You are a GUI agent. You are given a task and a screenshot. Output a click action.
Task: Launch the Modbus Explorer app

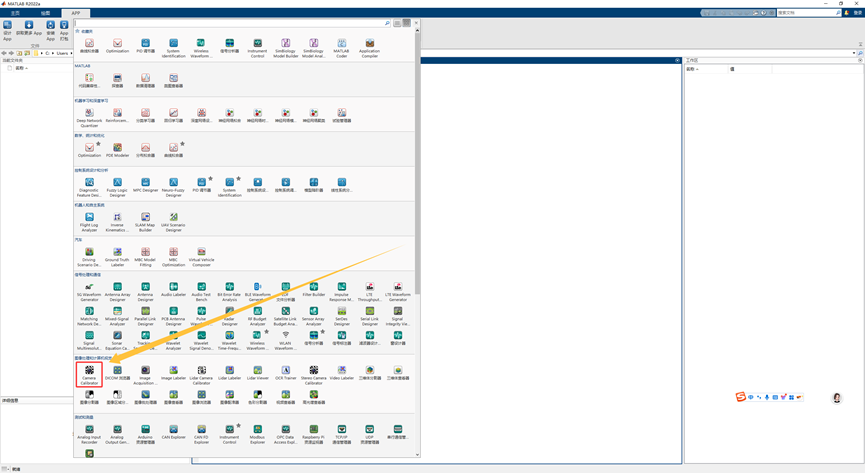tap(258, 434)
